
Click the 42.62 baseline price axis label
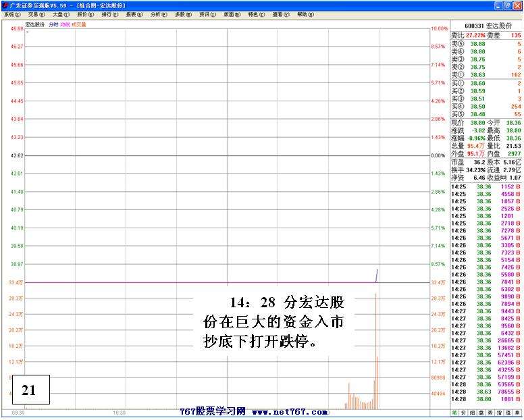[x=17, y=156]
